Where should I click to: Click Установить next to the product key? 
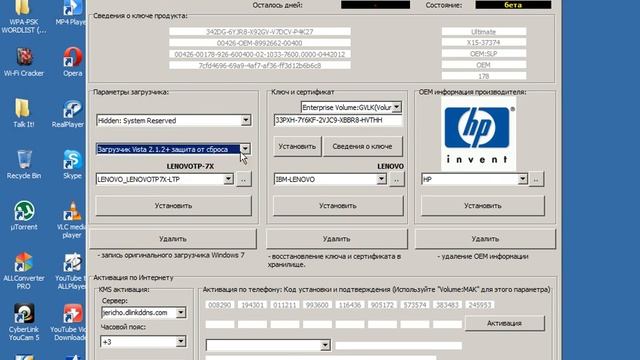[x=297, y=146]
